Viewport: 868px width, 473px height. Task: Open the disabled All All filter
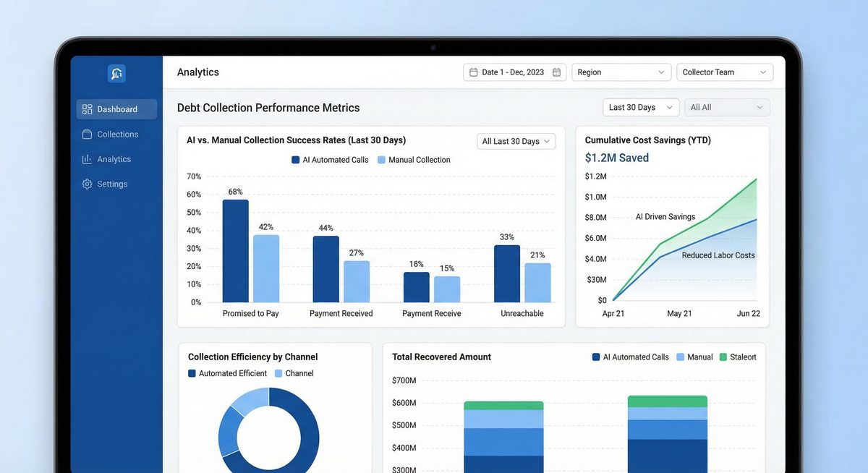point(726,108)
